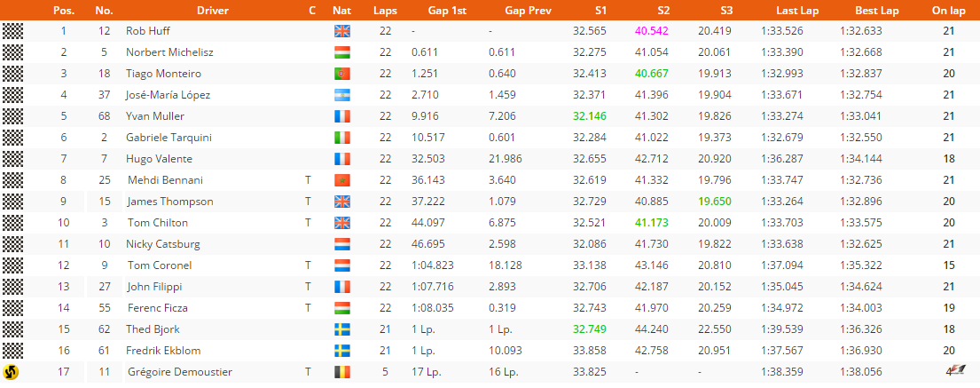Click the checkered flag icon in Rob Huff's row
The width and height of the screenshot is (980, 388).
[x=12, y=31]
